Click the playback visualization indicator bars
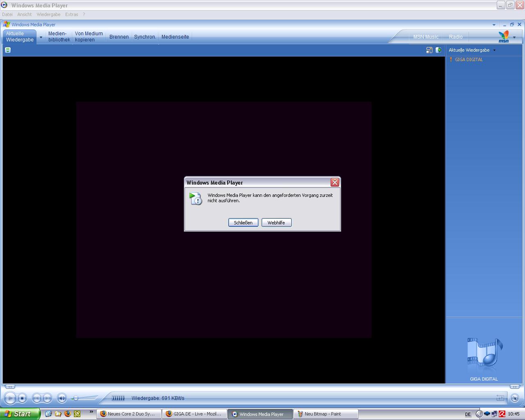The image size is (525, 420). point(118,398)
